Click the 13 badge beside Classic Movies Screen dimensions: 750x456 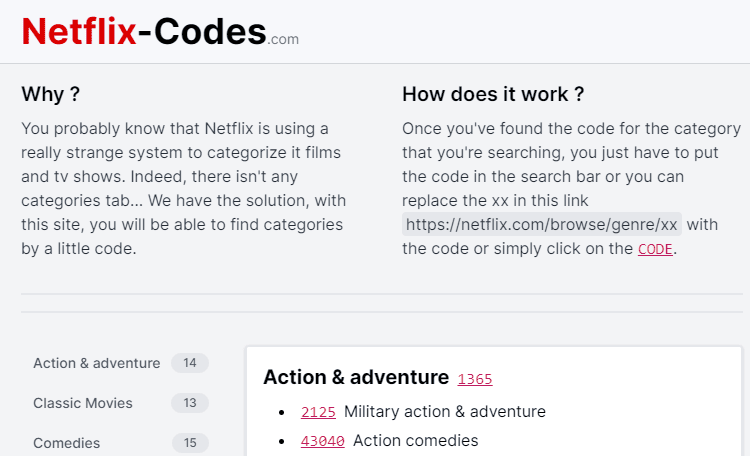(x=190, y=403)
